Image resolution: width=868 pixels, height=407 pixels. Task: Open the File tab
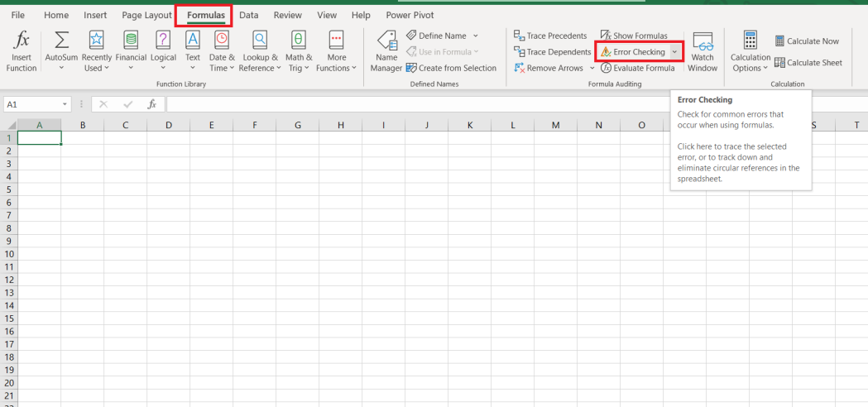pyautogui.click(x=17, y=15)
